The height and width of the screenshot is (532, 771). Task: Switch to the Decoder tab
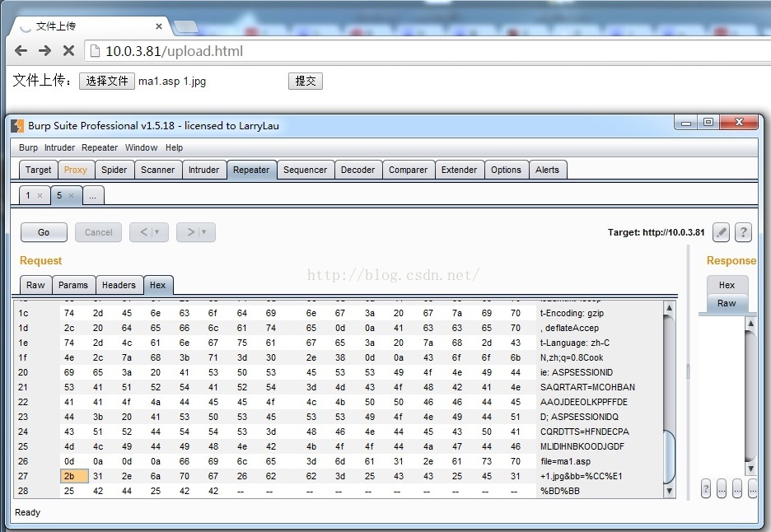[x=358, y=170]
